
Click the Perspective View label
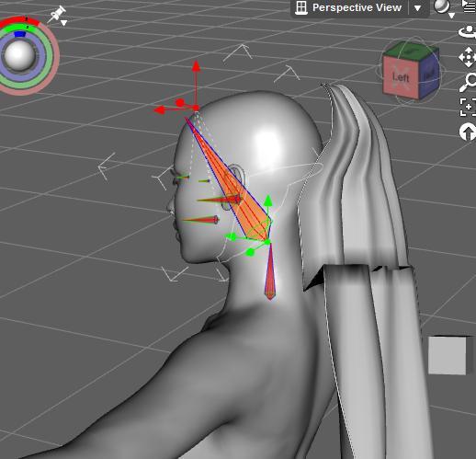[x=357, y=7]
